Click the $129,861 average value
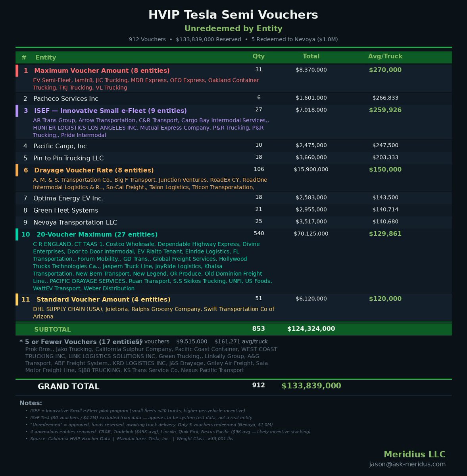467x476 pixels. (x=385, y=234)
